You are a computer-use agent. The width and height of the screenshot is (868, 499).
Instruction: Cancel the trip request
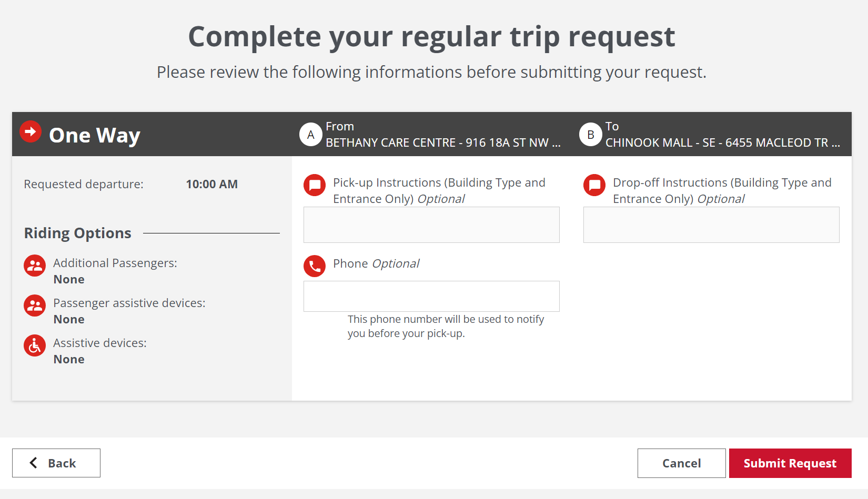coord(681,463)
